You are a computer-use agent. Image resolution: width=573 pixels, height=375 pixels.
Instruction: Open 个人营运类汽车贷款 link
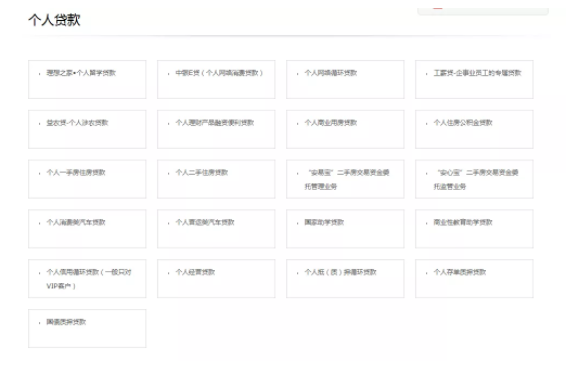coord(205,222)
